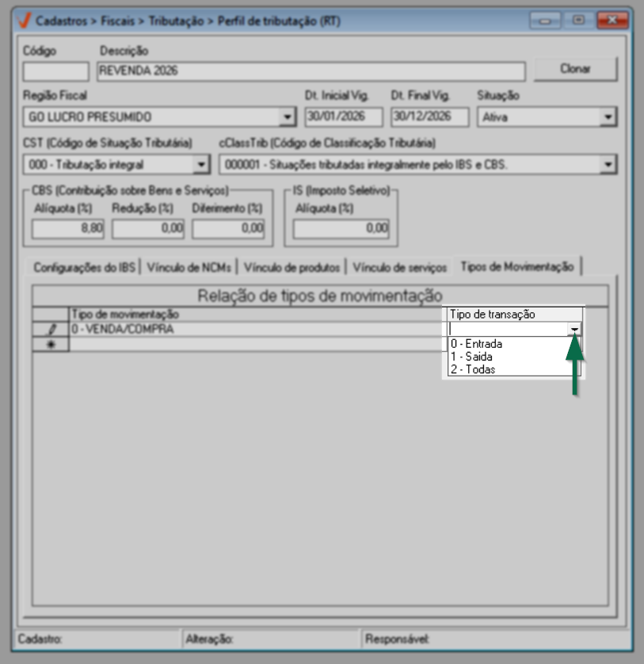This screenshot has height=664, width=644.
Task: Minimize the Perfil de tributação window
Action: 545,21
